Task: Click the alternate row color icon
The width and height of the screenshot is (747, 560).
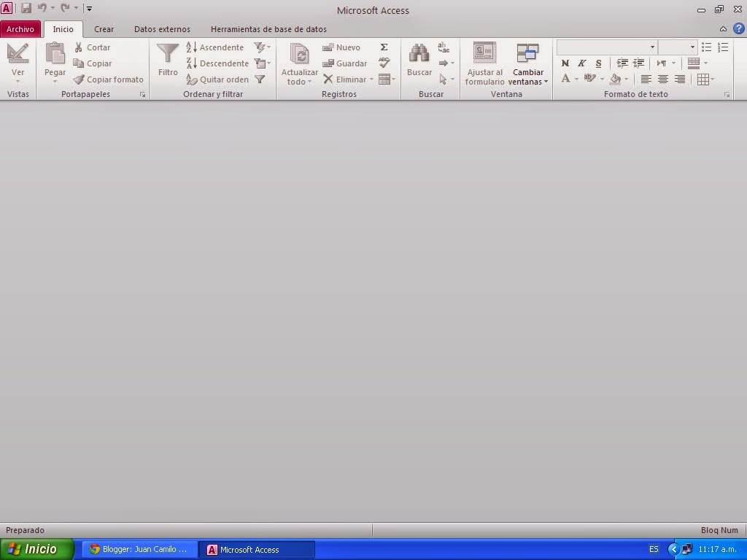Action: (694, 63)
